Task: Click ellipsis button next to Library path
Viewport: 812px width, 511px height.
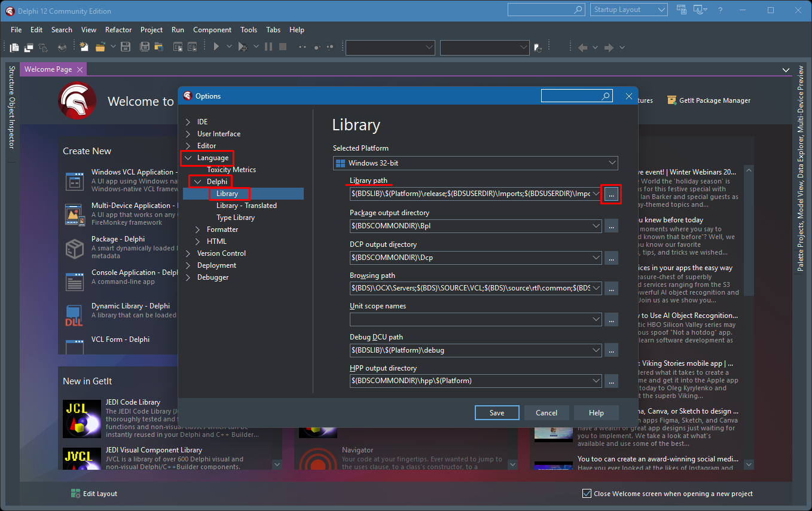Action: click(611, 194)
